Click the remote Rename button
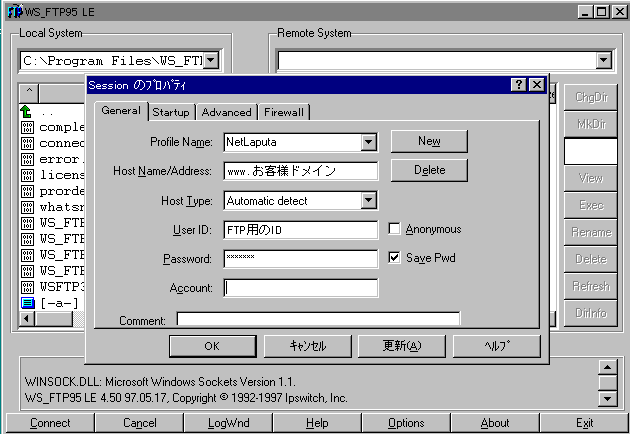 591,232
